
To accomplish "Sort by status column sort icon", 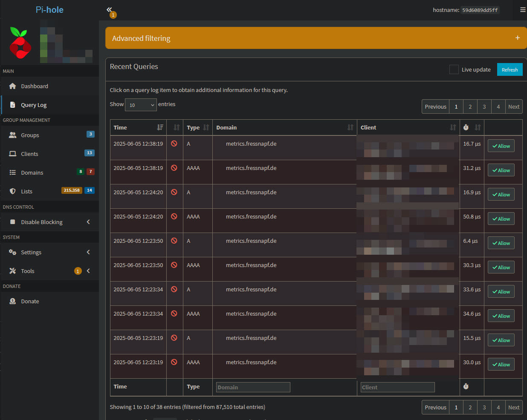I will tap(177, 127).
